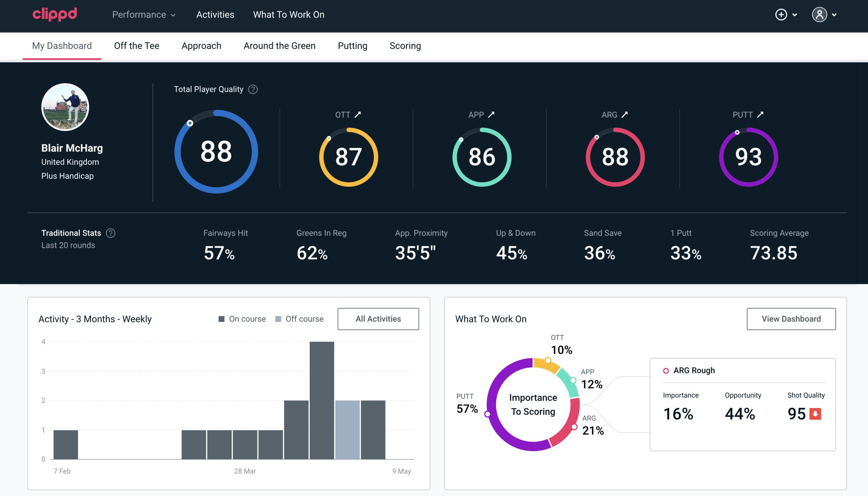Select the ARG Rough importance indicator
Viewport: 868px width, 496px height.
679,412
